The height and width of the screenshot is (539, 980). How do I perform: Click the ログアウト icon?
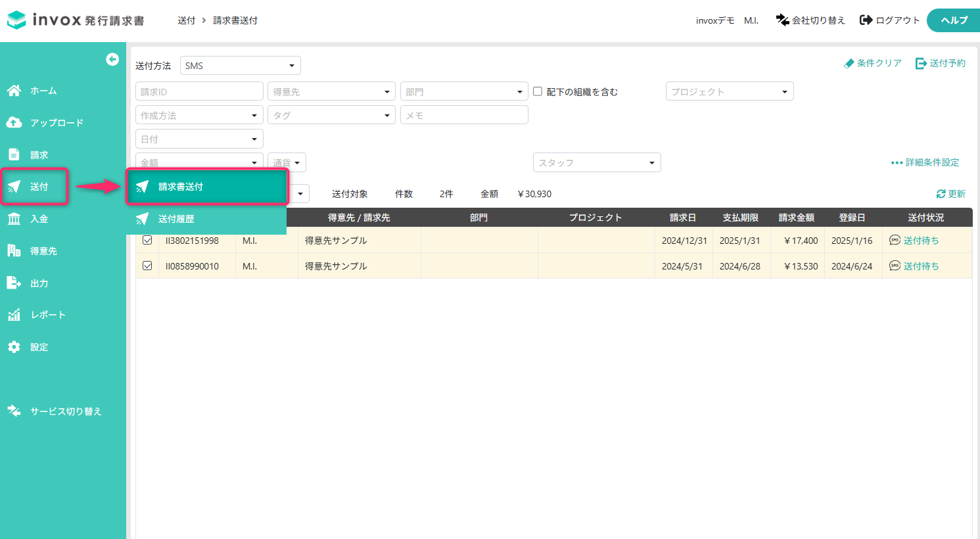click(x=866, y=20)
